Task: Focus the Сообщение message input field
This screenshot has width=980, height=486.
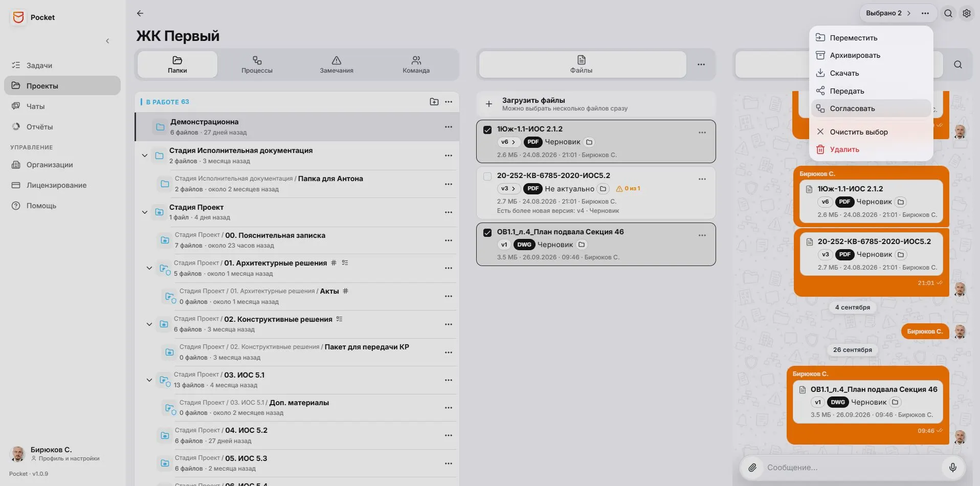Action: coord(852,468)
